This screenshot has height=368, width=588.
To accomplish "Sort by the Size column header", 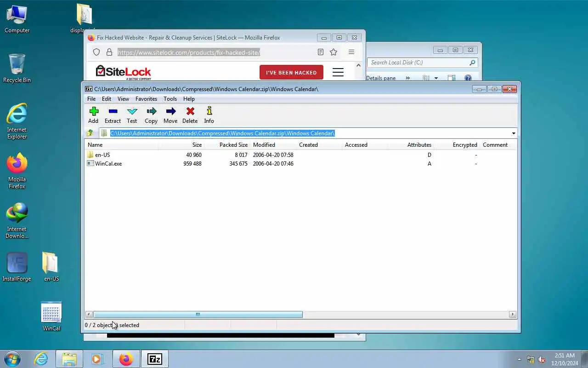I will pyautogui.click(x=181, y=145).
